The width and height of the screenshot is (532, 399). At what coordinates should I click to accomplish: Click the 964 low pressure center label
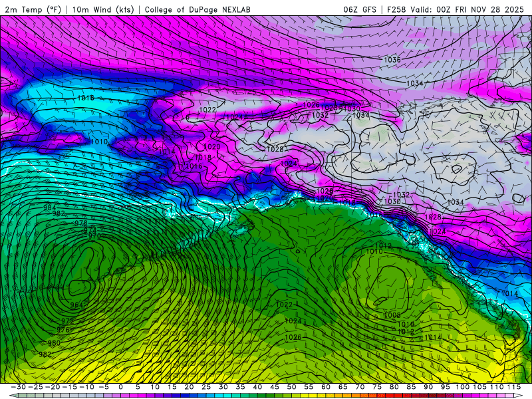(x=76, y=305)
